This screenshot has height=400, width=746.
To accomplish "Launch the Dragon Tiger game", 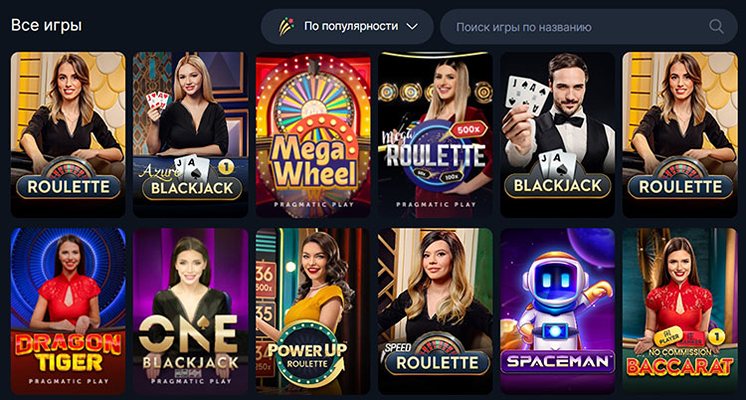I will click(68, 311).
